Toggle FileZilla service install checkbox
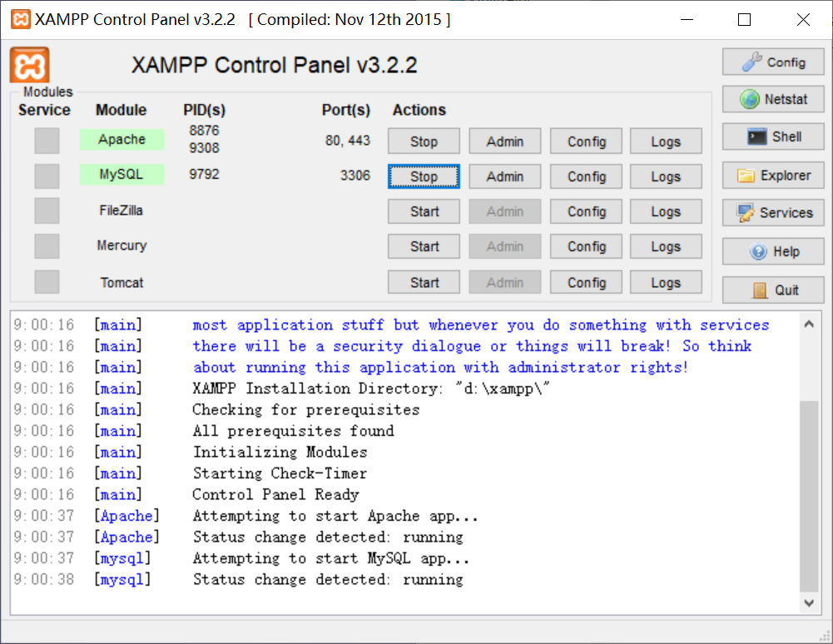Image resolution: width=833 pixels, height=644 pixels. click(x=47, y=211)
